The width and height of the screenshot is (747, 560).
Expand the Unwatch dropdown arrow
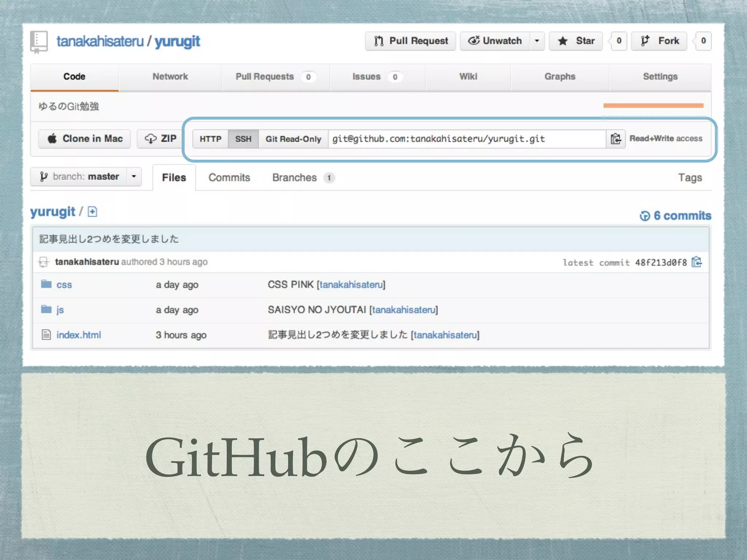coord(537,41)
